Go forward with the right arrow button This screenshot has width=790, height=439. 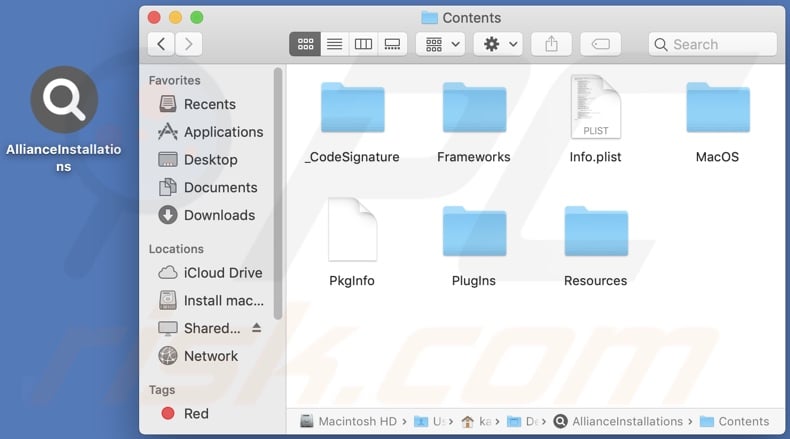(189, 44)
